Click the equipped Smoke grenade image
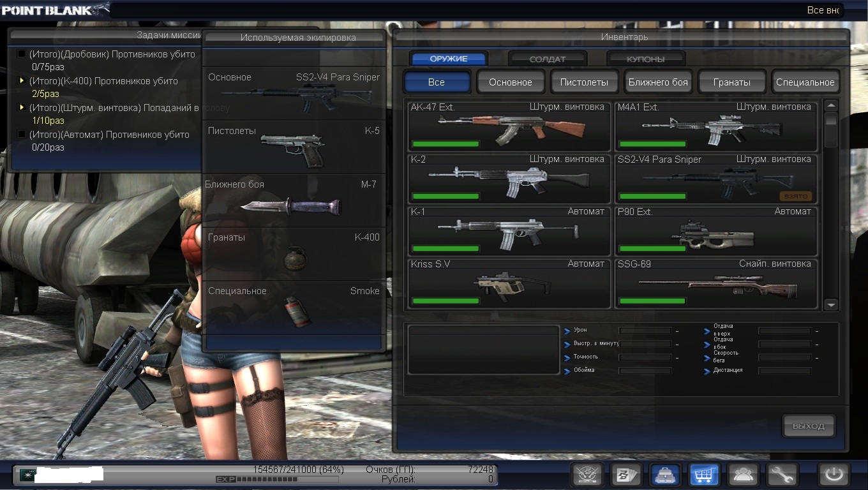Viewport: 868px width, 490px height. (x=297, y=311)
